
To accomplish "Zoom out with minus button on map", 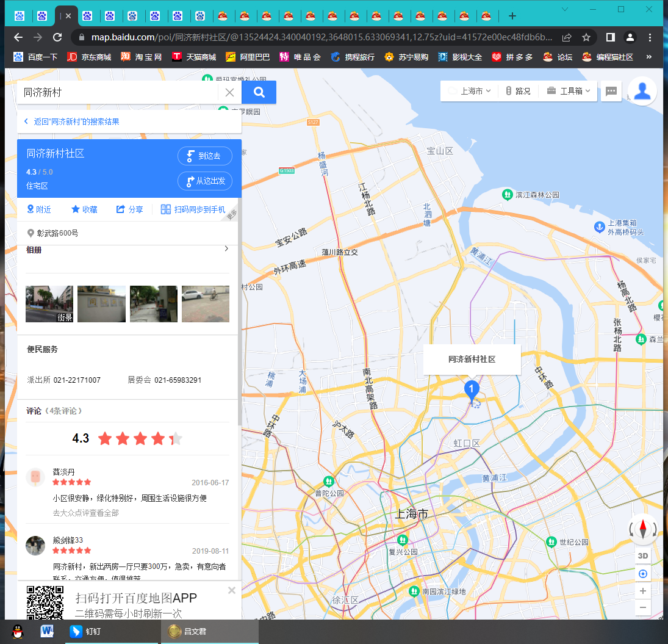I will pos(643,607).
